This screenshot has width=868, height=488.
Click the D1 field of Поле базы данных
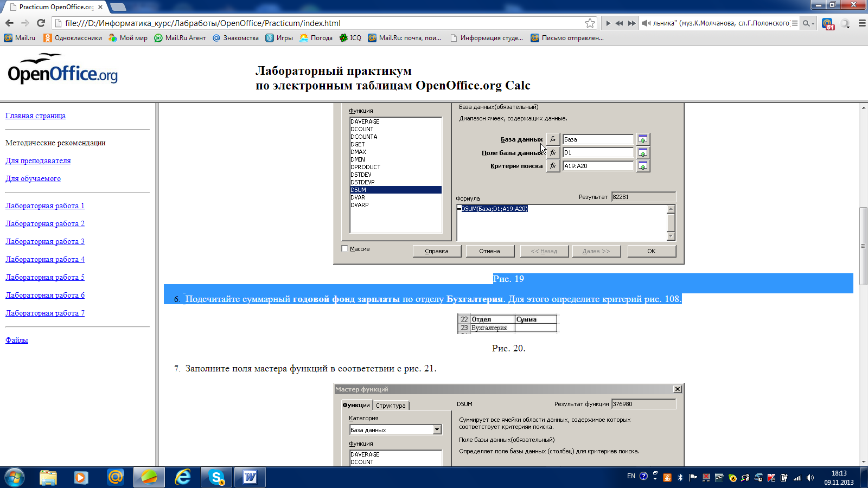tap(598, 152)
